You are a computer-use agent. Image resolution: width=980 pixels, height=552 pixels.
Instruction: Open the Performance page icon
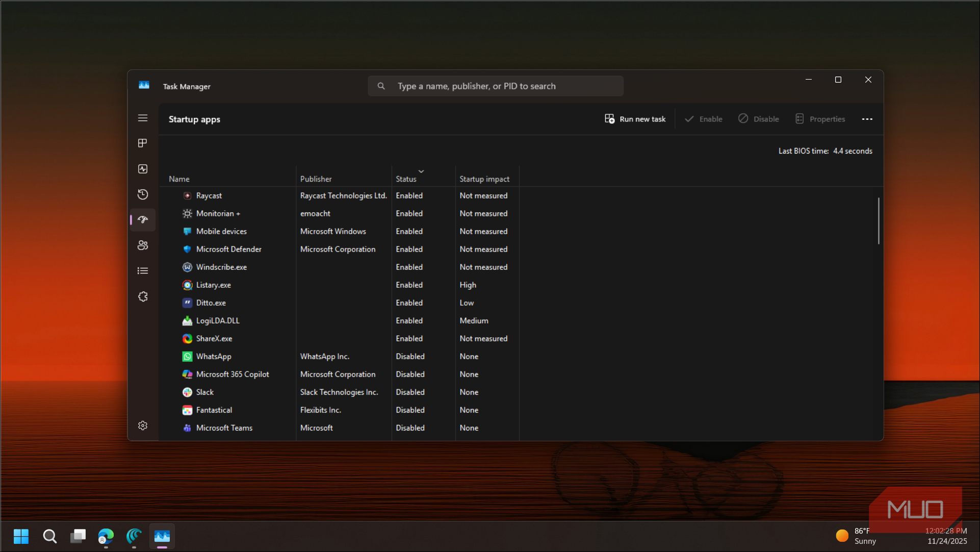click(x=143, y=169)
